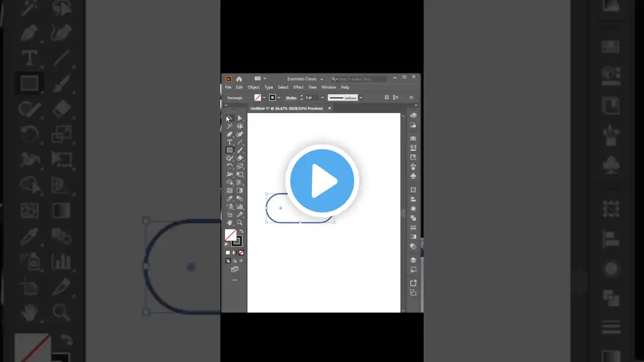644x362 pixels.
Task: Select the Hand tool
Action: coord(229,223)
